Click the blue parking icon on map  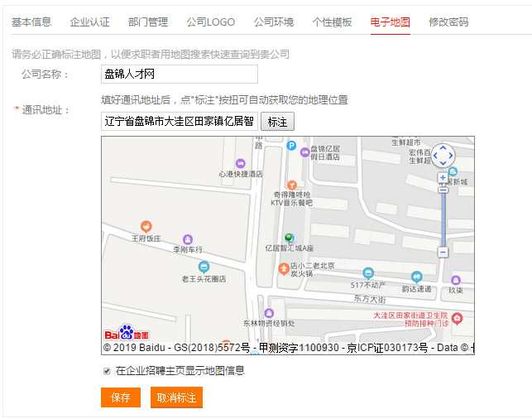point(291,145)
